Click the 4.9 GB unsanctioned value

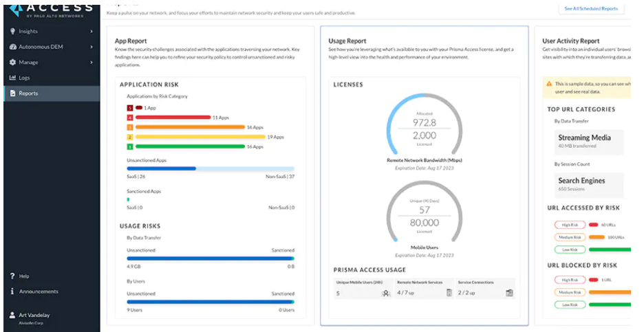pos(134,267)
